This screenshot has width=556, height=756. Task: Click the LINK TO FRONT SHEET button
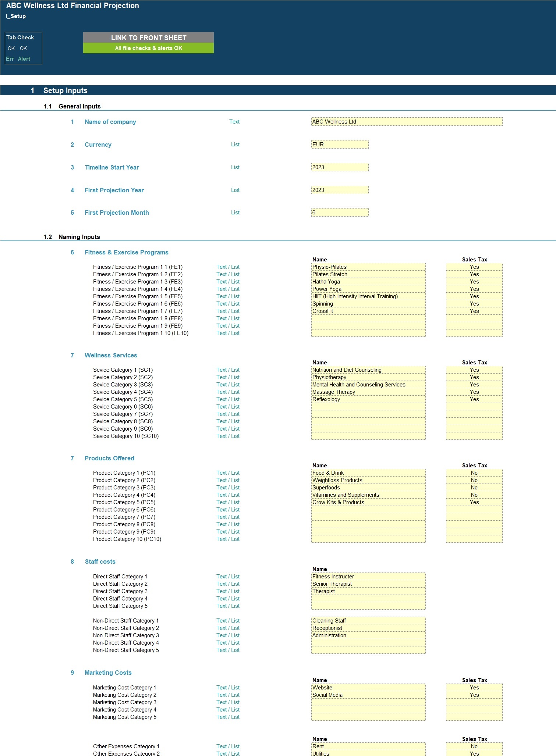(148, 38)
